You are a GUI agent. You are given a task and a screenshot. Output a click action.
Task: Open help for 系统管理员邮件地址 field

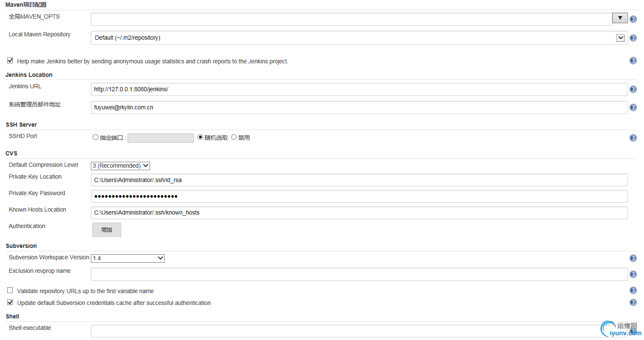(x=633, y=107)
